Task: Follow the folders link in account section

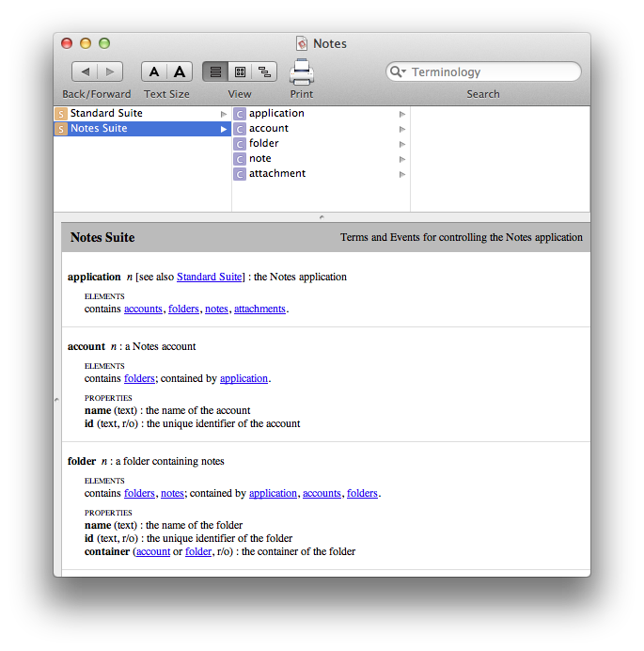Action: click(139, 378)
